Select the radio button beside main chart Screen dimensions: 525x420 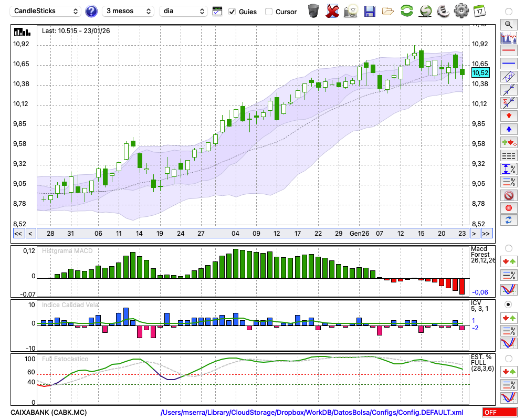(x=509, y=12)
